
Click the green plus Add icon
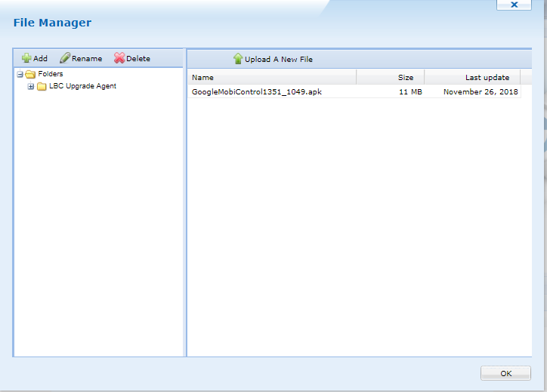point(26,58)
